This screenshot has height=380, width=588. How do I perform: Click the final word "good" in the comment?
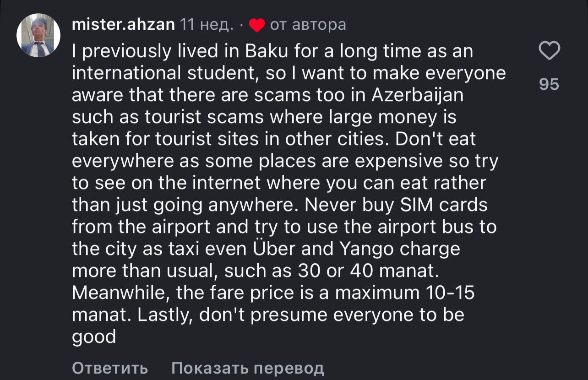[94, 337]
